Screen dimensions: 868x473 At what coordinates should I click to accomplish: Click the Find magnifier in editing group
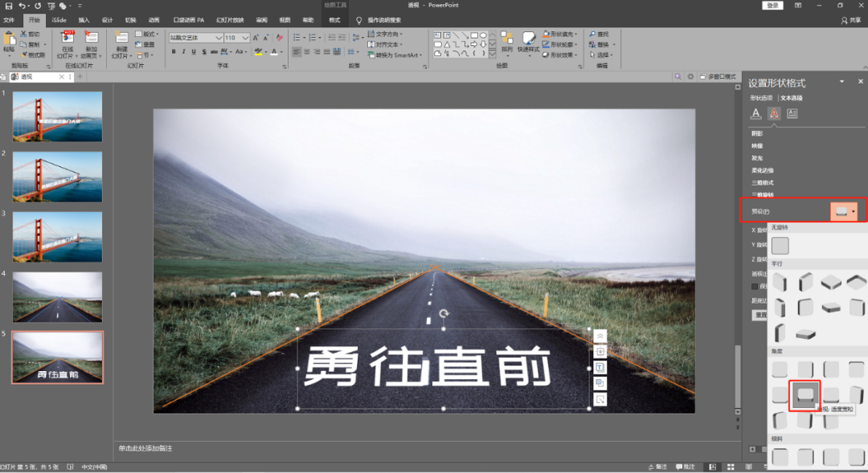(x=592, y=35)
